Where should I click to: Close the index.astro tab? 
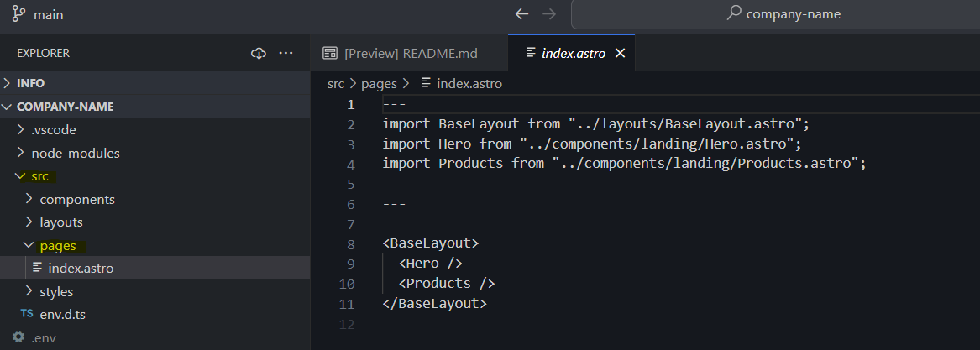tap(621, 53)
